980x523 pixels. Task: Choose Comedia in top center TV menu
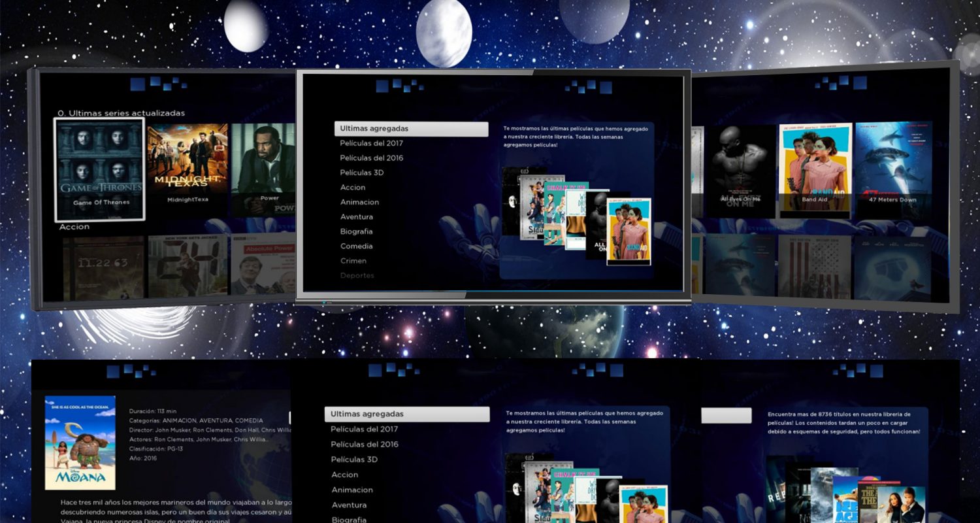tap(356, 246)
